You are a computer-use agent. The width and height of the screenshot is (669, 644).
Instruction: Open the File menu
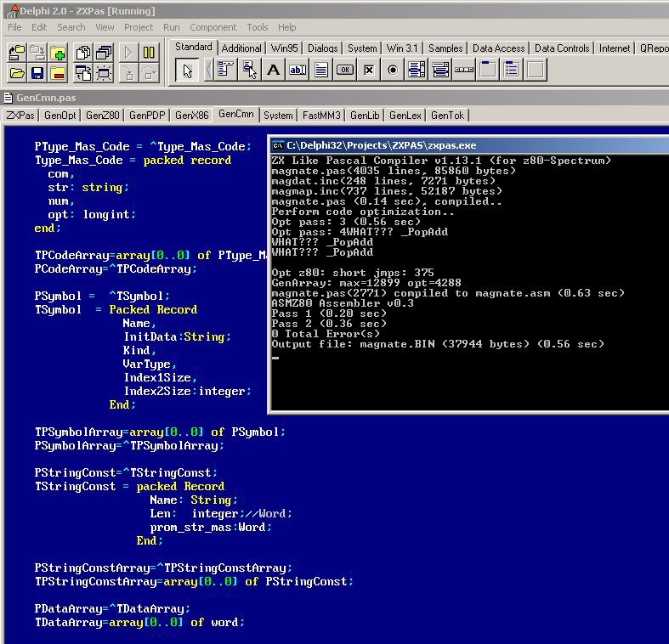14,27
